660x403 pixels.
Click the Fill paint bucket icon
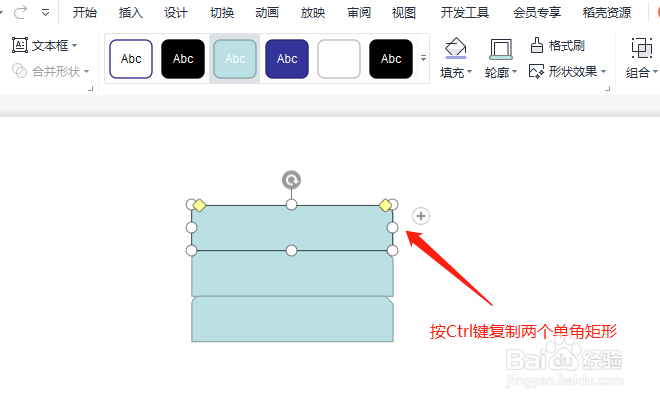(455, 48)
